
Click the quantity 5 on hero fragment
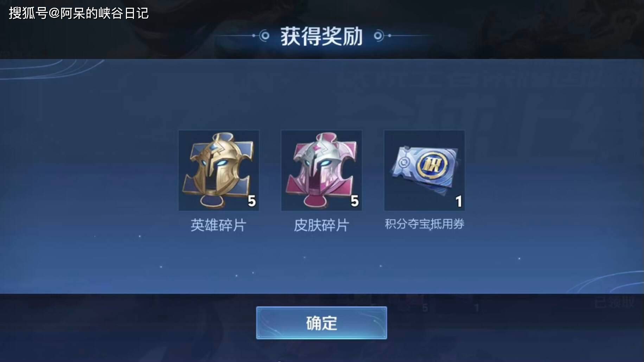[x=252, y=201]
